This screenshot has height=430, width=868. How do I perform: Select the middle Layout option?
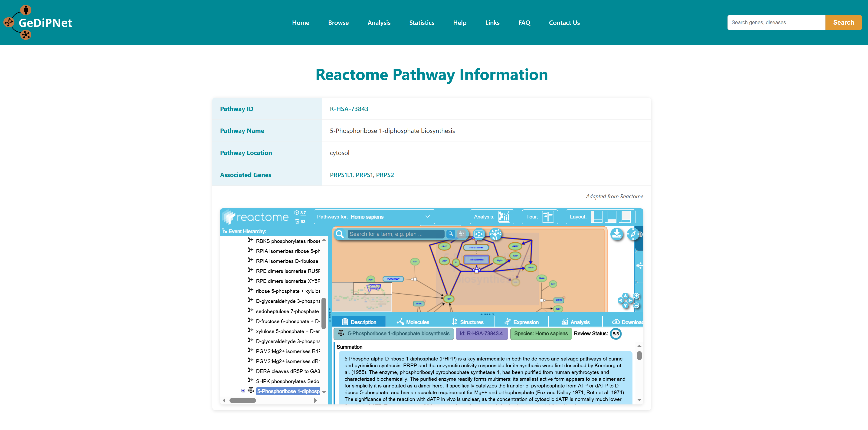[611, 217]
